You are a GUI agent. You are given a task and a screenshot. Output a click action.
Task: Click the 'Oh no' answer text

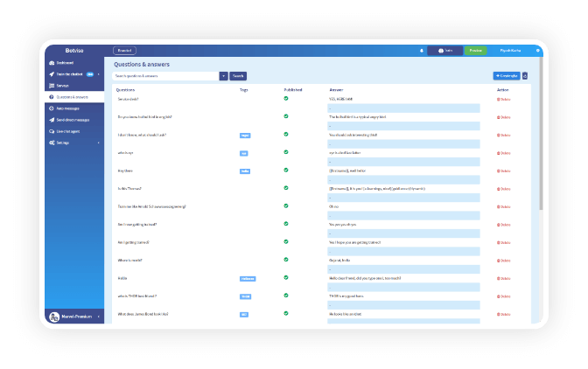[x=333, y=206]
